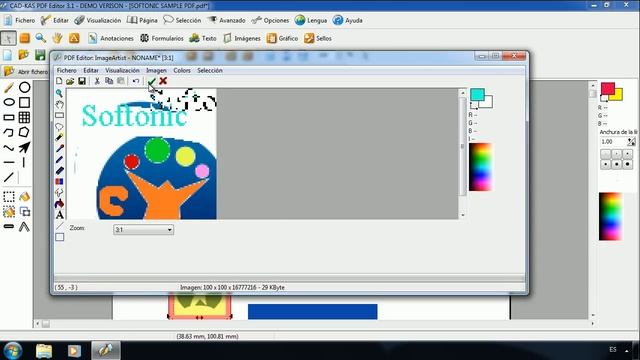The image size is (640, 360).
Task: Click the ImageArtist vertical scrollbar
Action: point(462,154)
